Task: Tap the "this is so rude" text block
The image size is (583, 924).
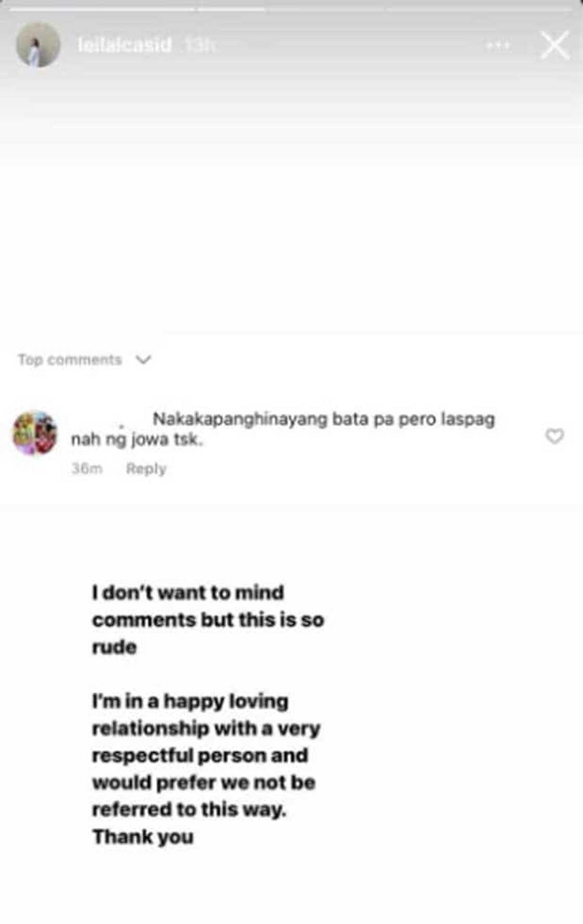Action: pyautogui.click(x=208, y=620)
